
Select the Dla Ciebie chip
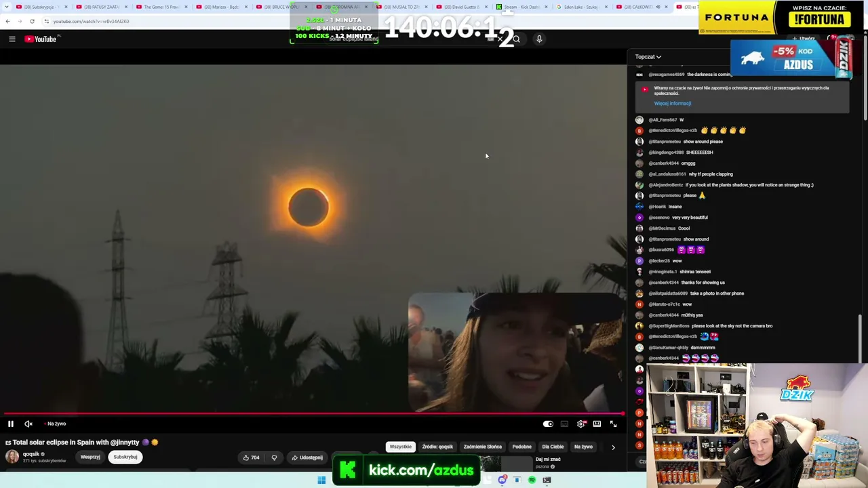[x=553, y=447]
